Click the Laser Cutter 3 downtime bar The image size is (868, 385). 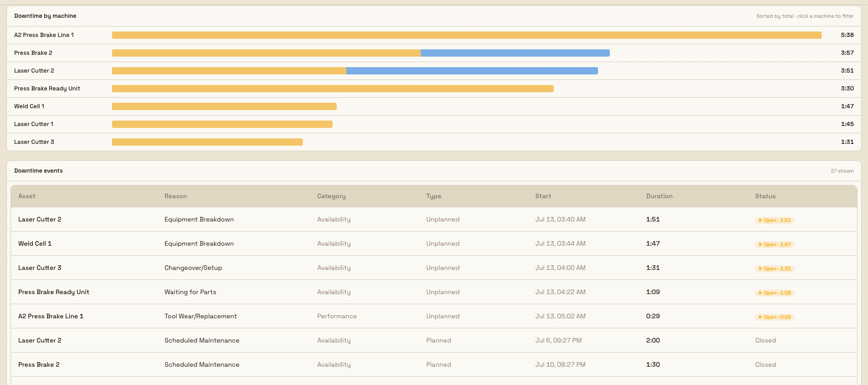[x=207, y=142]
